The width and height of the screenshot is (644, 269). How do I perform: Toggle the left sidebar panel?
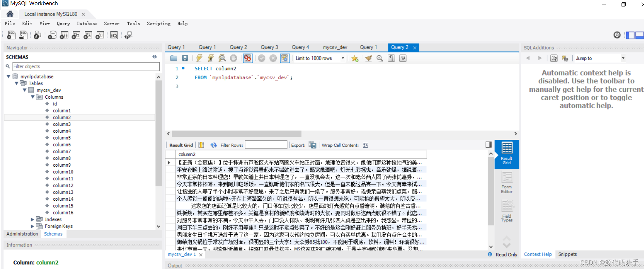[x=630, y=35]
